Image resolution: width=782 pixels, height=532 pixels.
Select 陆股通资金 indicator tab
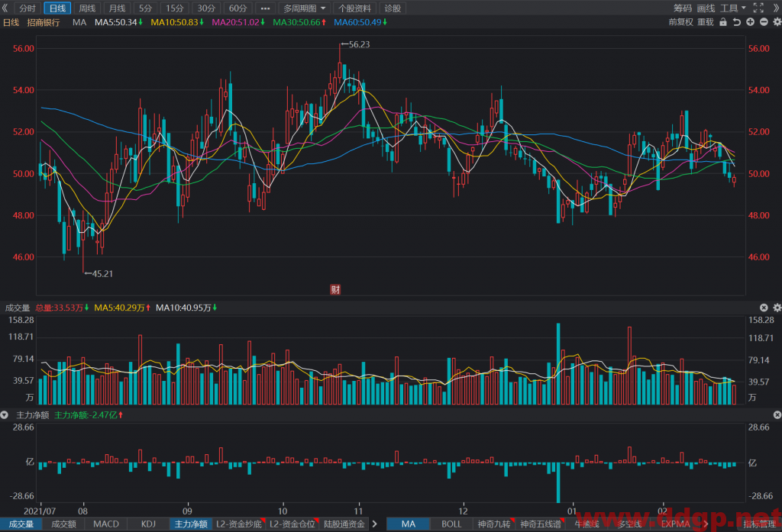[344, 524]
